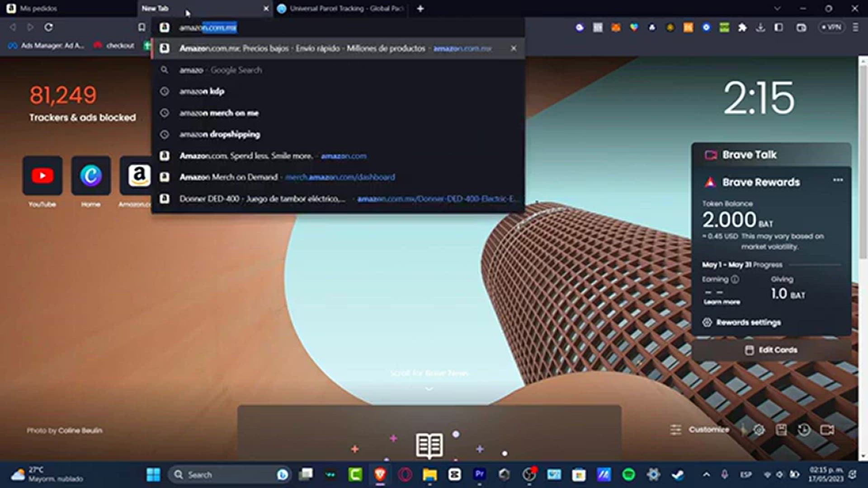Viewport: 868px width, 488px height.
Task: Open Donner DED-400 drum set suggestion
Action: click(x=338, y=199)
